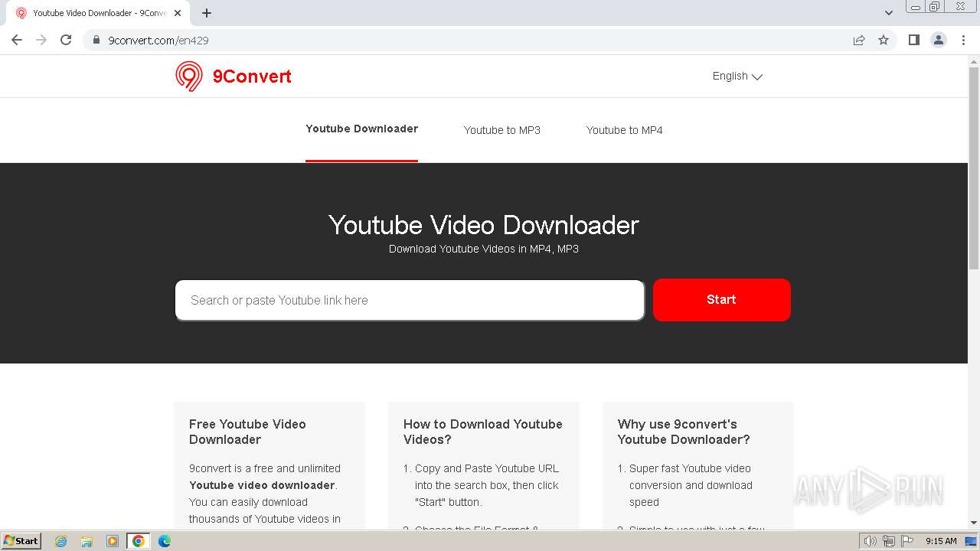
Task: Bookmark this page with star icon
Action: [884, 40]
